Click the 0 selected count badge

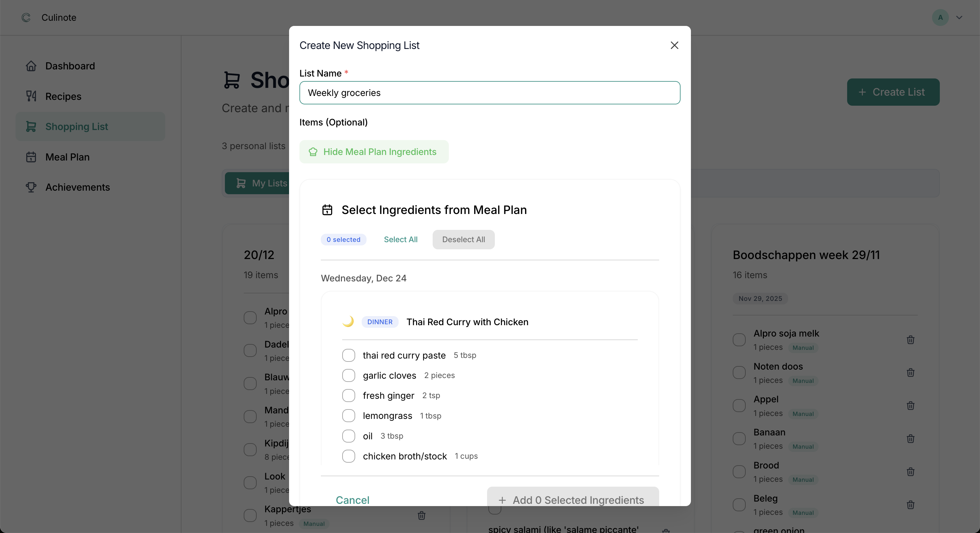(x=343, y=239)
